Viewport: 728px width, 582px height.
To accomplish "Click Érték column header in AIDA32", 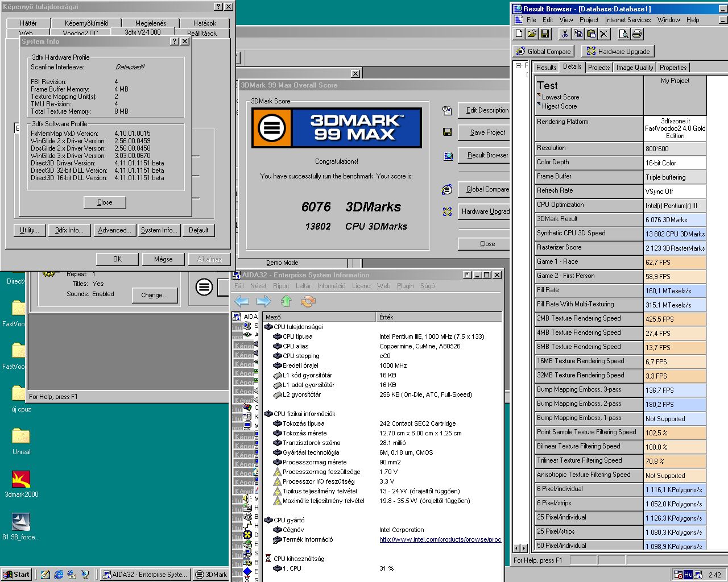I will pyautogui.click(x=440, y=317).
